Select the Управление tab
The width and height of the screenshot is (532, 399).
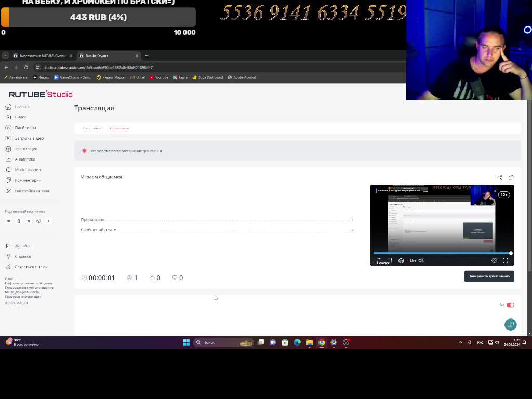coord(119,128)
